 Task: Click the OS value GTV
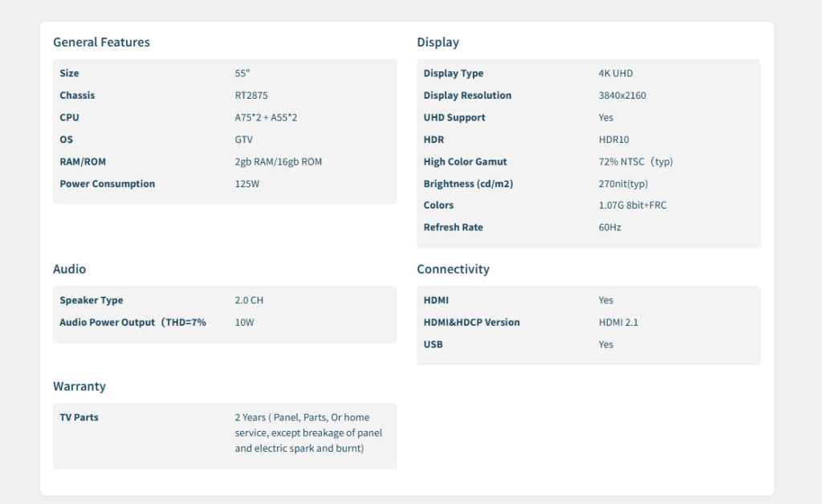click(x=244, y=140)
